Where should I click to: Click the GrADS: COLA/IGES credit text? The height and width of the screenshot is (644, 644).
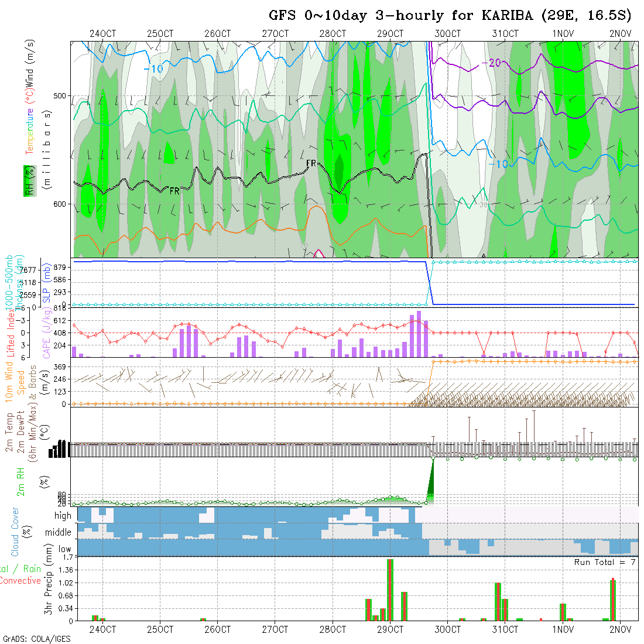tap(37, 639)
